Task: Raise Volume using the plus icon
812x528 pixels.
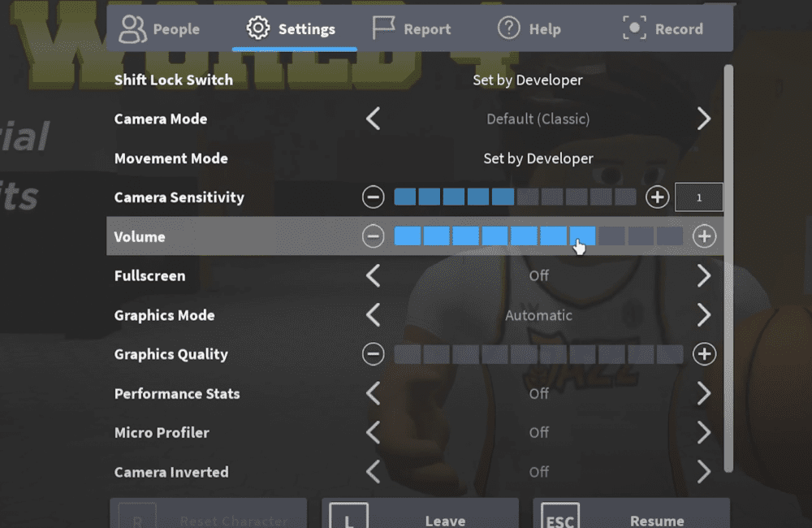Action: [x=704, y=236]
